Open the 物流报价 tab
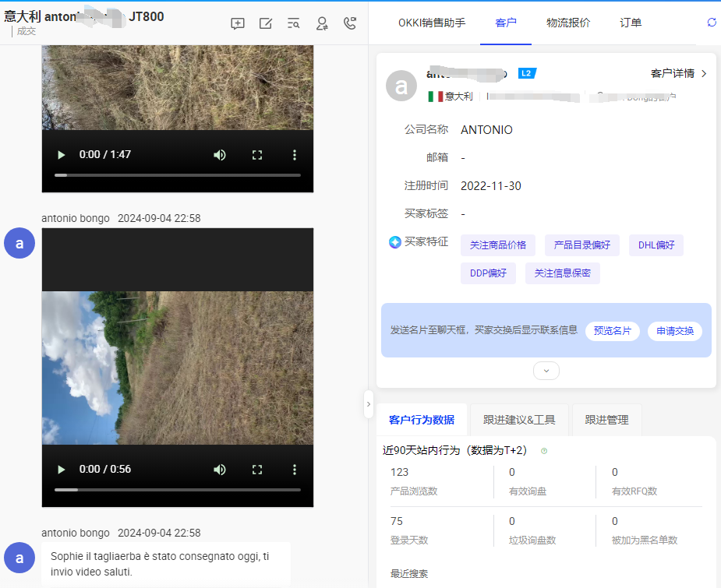 point(568,23)
